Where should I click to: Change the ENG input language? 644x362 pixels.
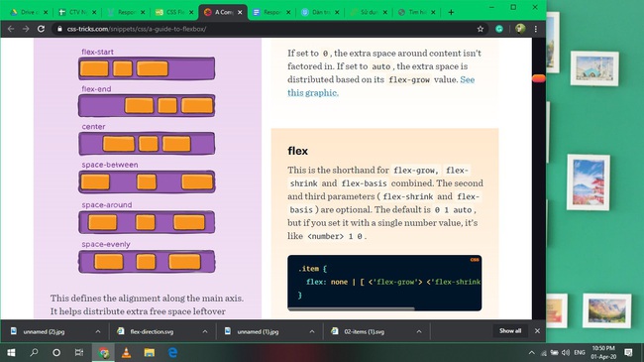pos(580,352)
